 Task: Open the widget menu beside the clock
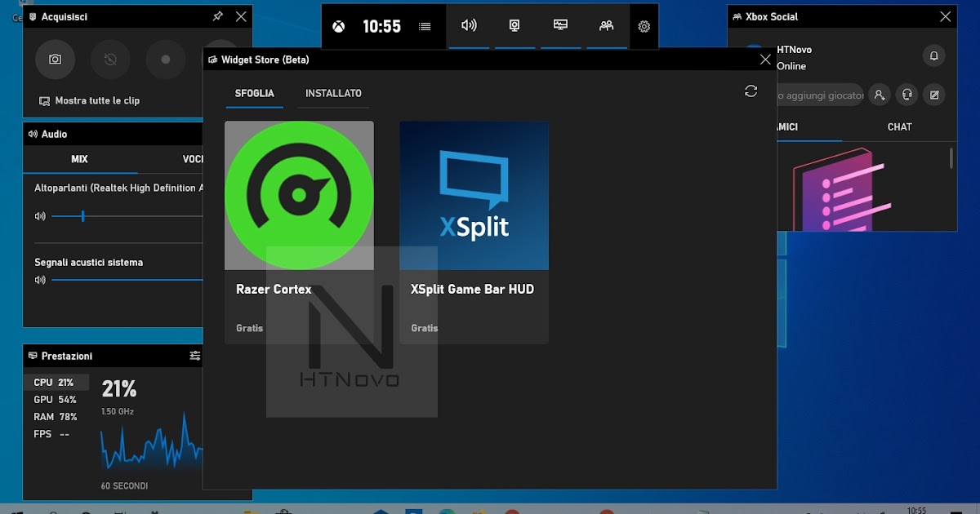tap(424, 25)
